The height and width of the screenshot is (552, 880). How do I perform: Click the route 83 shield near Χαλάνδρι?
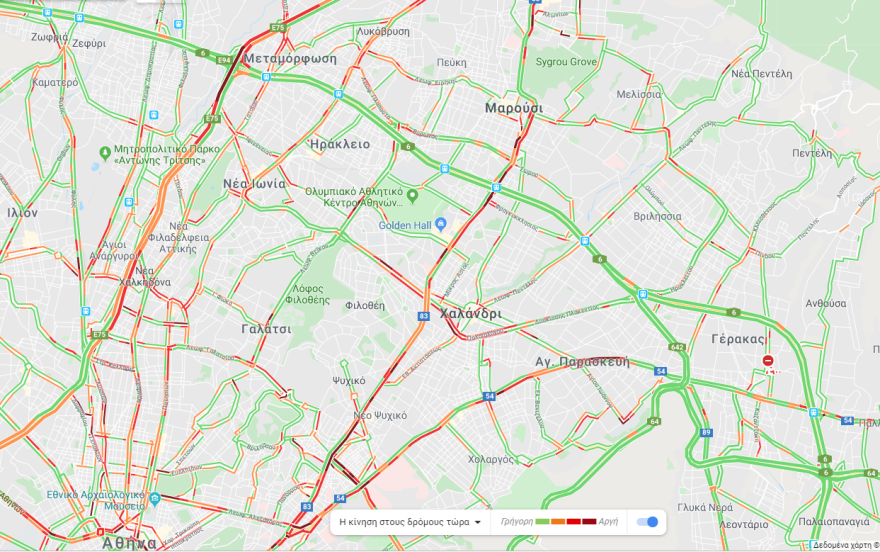[x=423, y=316]
